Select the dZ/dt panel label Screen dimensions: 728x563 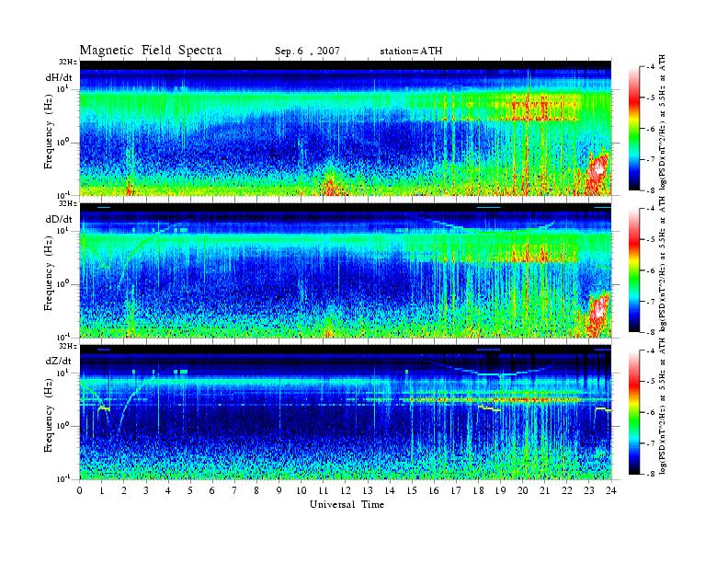coord(59,361)
